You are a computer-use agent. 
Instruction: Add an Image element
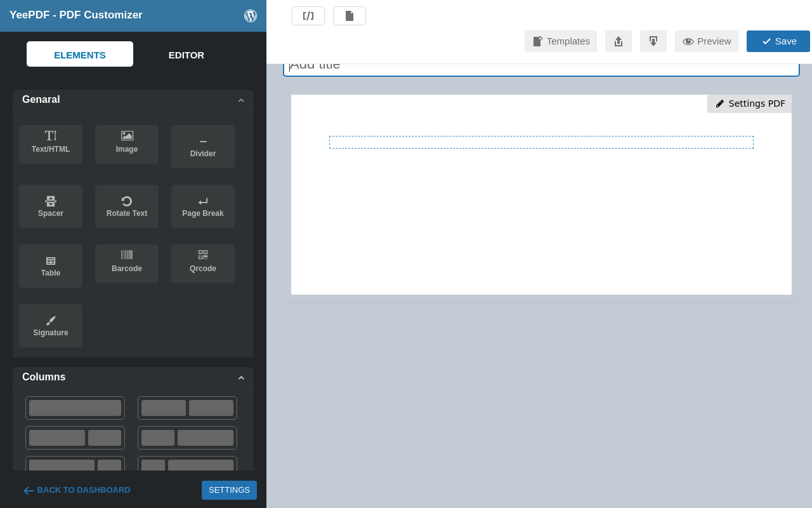tap(127, 144)
